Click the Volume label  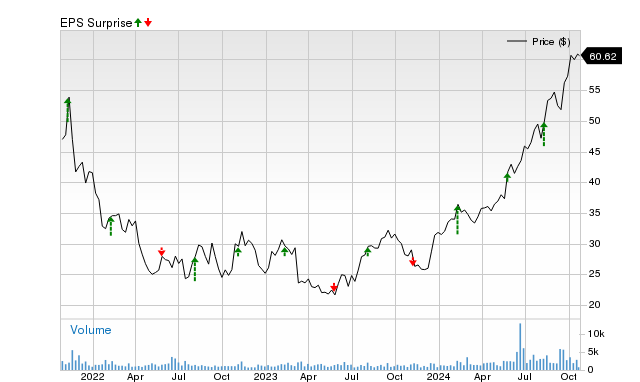coord(91,330)
